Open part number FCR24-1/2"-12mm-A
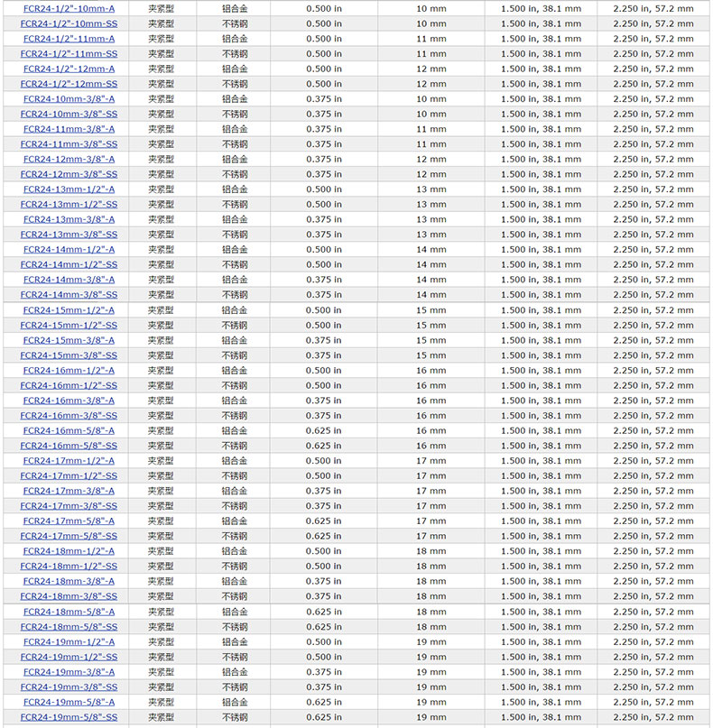713x728 pixels. [x=69, y=69]
